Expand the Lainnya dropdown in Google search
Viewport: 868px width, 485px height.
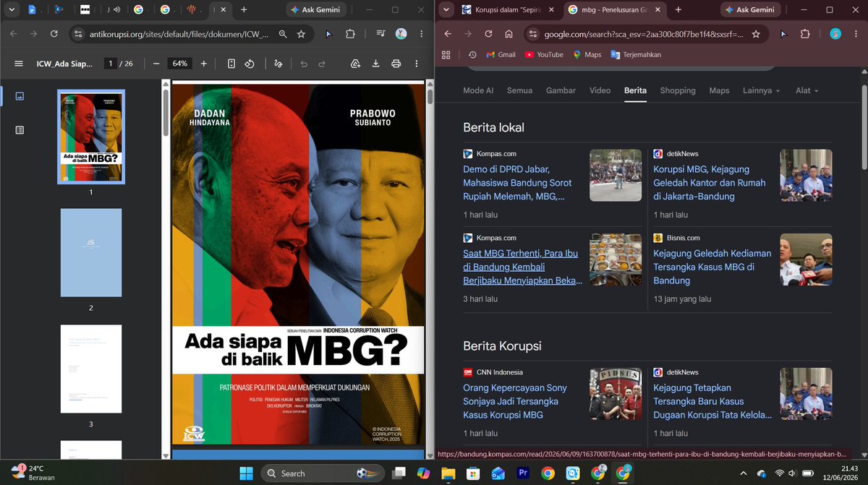(762, 90)
